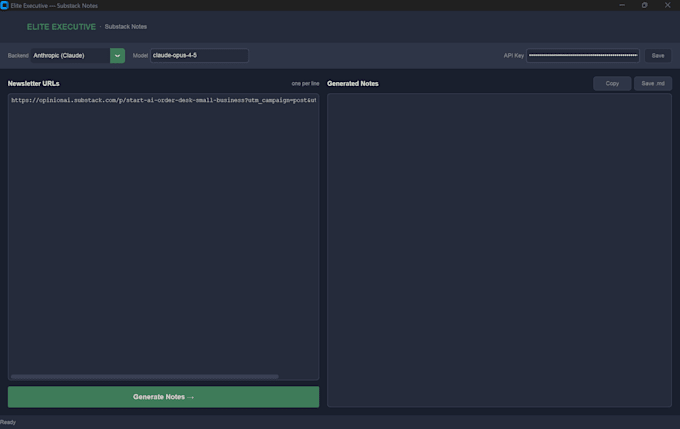Open the Backend dropdown arrow
The image size is (680, 429).
pos(117,56)
